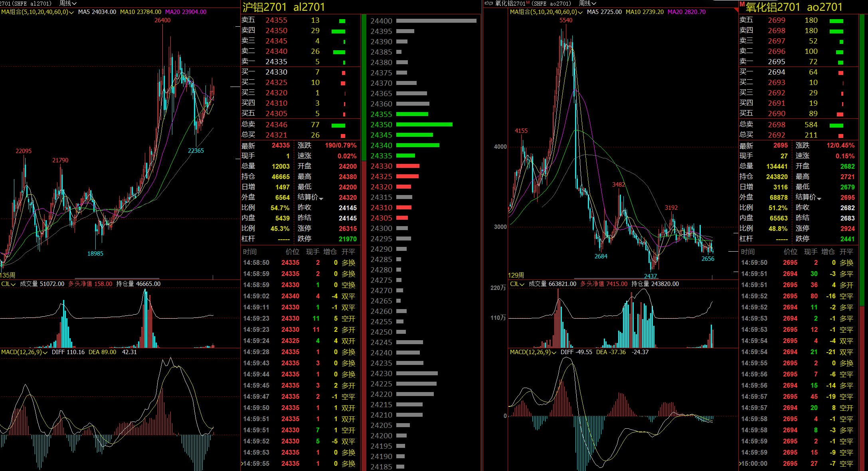Viewport: 868px width, 471px height.
Task: Click 时间 column header in 氧化铝 trade list
Action: click(748, 252)
